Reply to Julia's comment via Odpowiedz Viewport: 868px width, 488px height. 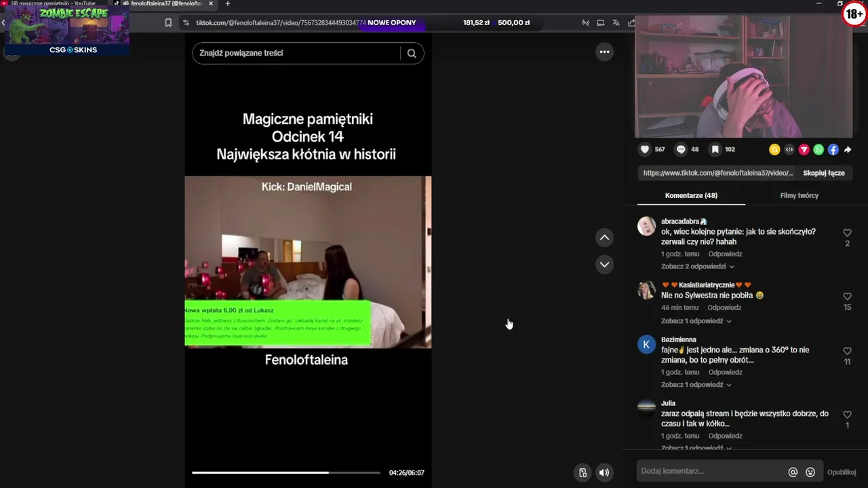click(725, 436)
